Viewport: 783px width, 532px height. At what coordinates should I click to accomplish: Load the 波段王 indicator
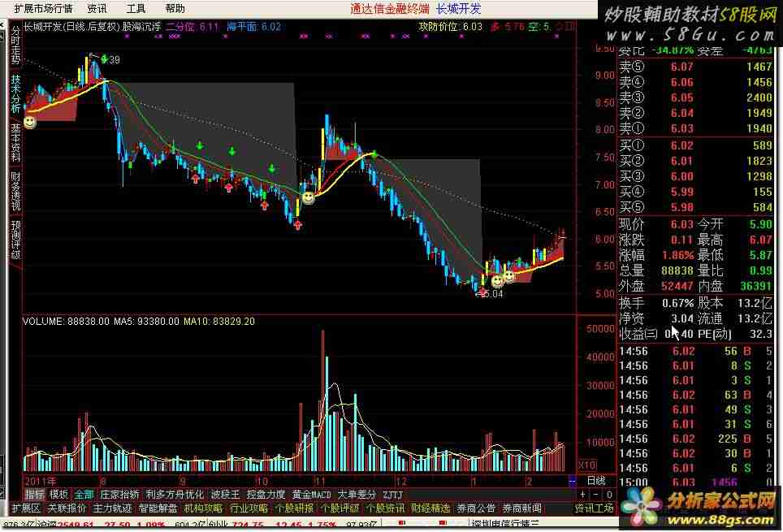coord(225,495)
